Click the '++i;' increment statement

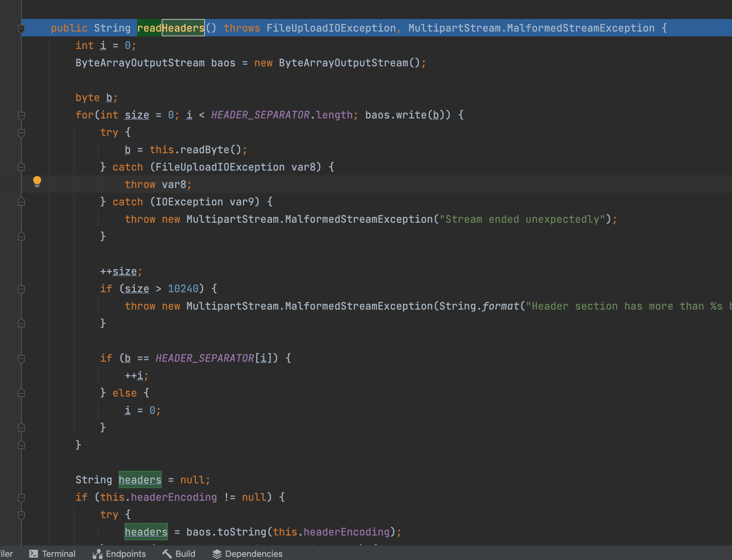(137, 376)
